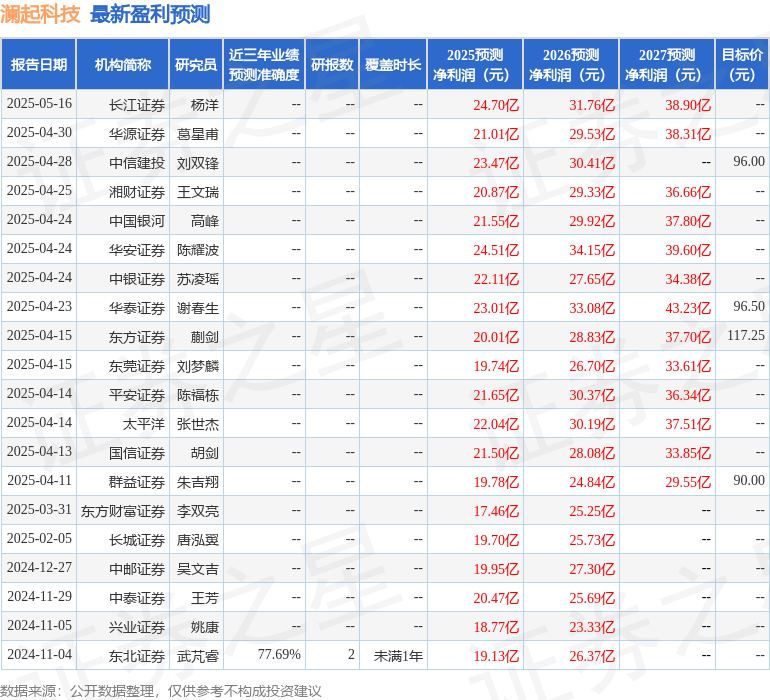Click the 研报数 column header
The image size is (770, 700).
(x=332, y=64)
